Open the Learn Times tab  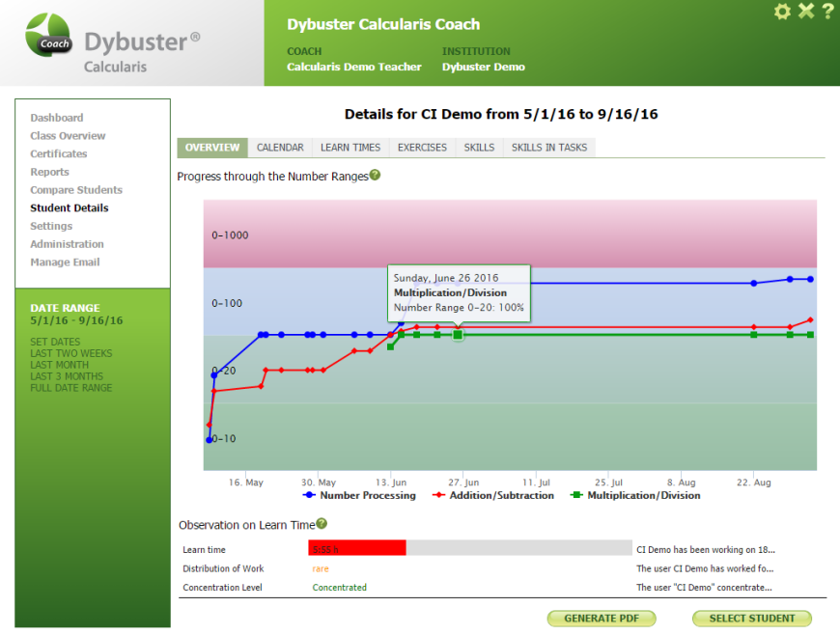[350, 148]
